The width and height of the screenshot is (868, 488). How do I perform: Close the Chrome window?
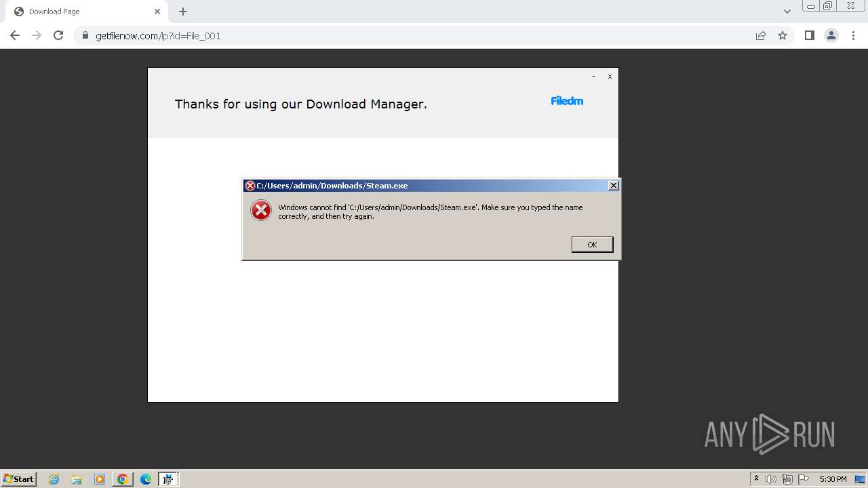point(850,6)
